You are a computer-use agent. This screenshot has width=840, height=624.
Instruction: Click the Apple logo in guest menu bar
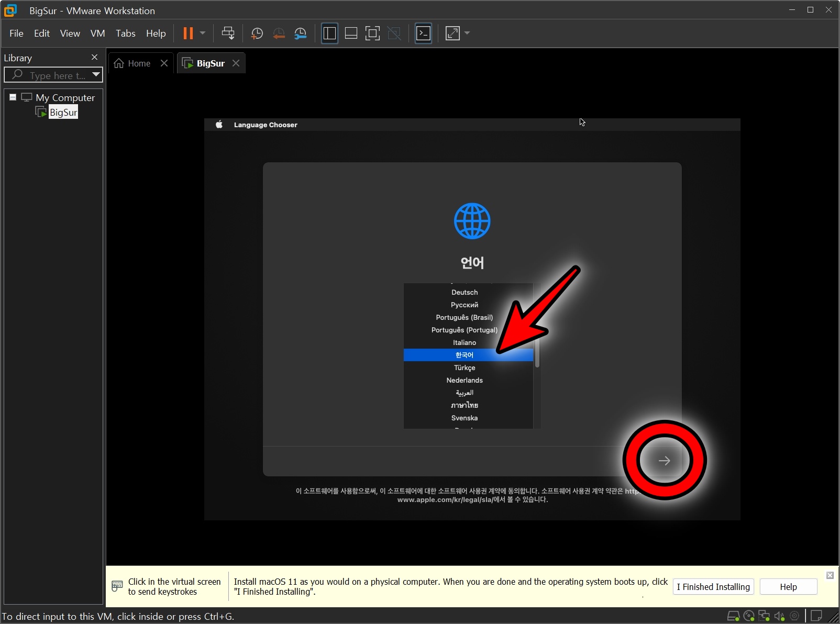point(219,125)
